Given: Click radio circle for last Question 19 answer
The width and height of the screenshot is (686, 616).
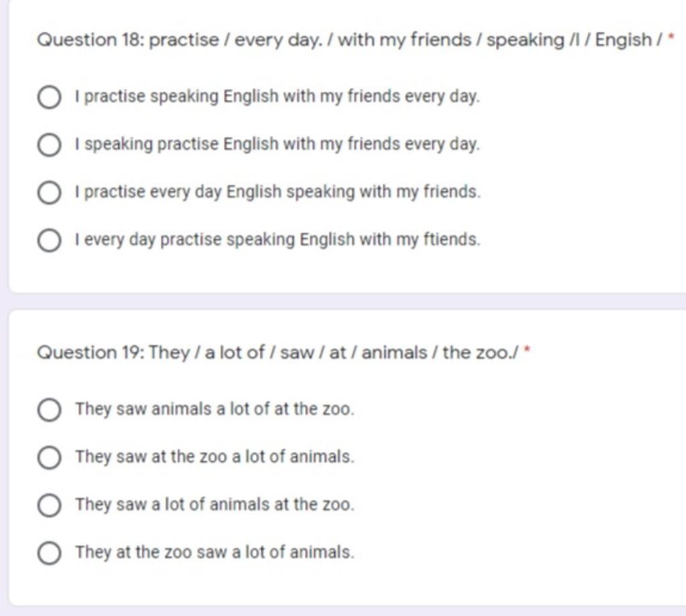Looking at the screenshot, I should click(x=49, y=553).
